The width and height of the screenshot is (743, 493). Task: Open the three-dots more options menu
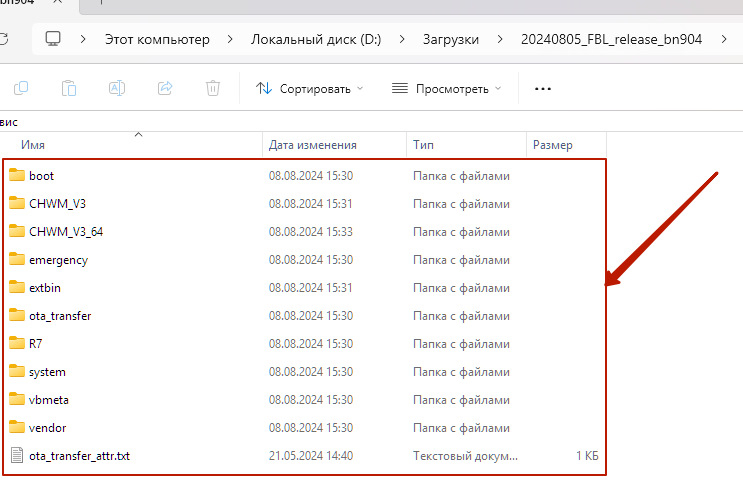coord(543,89)
